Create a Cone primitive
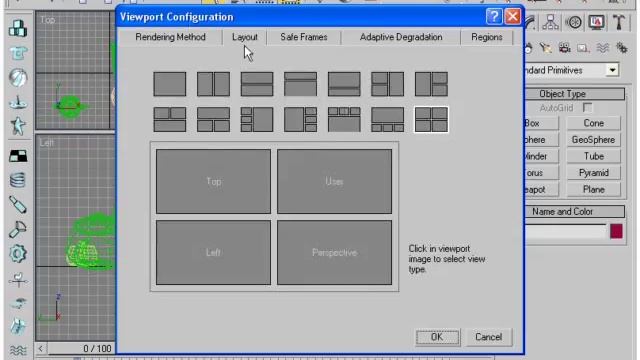 [x=593, y=123]
